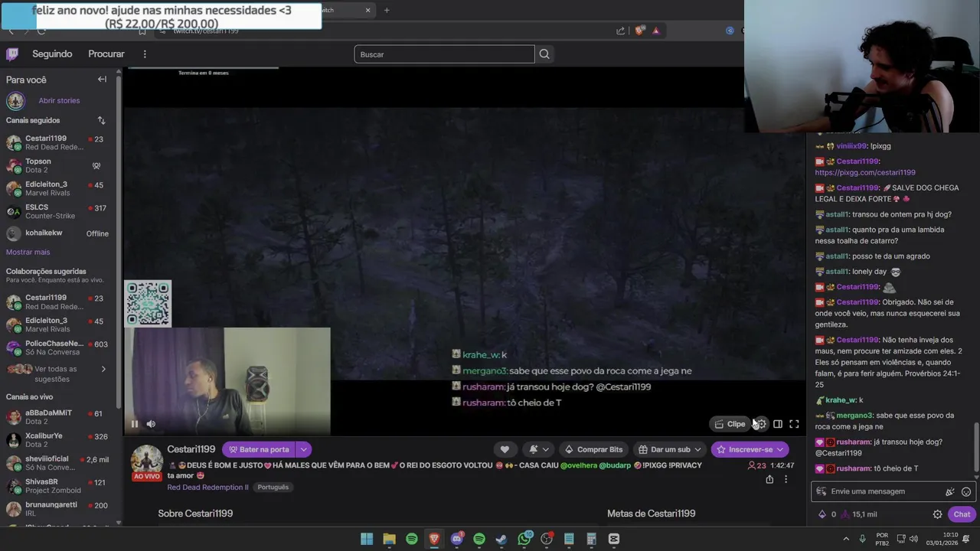Viewport: 980px width, 551px height.
Task: Click Mostrar mais under followed channels
Action: (28, 252)
